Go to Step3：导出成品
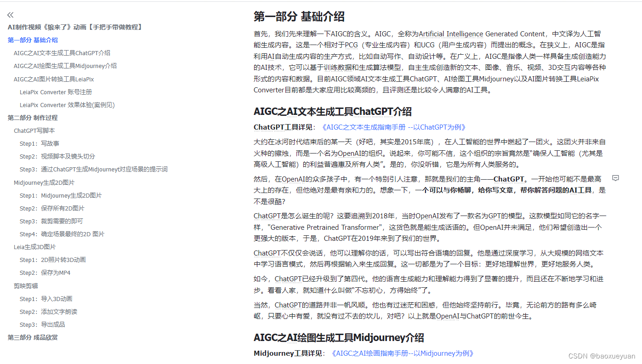This screenshot has height=364, width=642. pyautogui.click(x=42, y=324)
